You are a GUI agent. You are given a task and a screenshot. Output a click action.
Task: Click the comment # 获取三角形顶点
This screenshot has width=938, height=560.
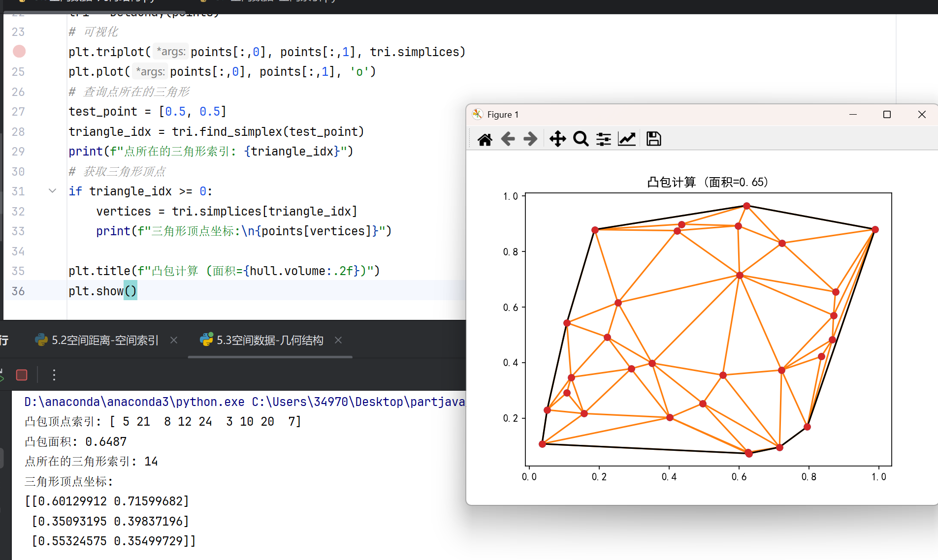[x=117, y=171]
